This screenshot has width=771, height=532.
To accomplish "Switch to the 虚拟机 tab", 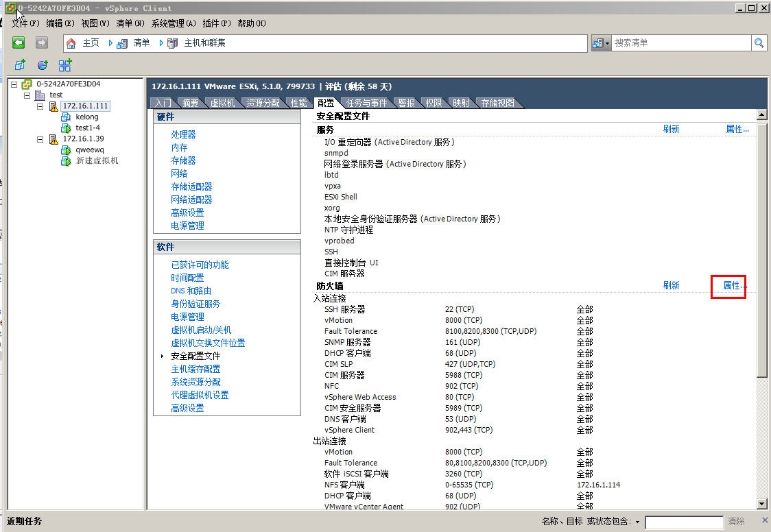I will pos(222,103).
